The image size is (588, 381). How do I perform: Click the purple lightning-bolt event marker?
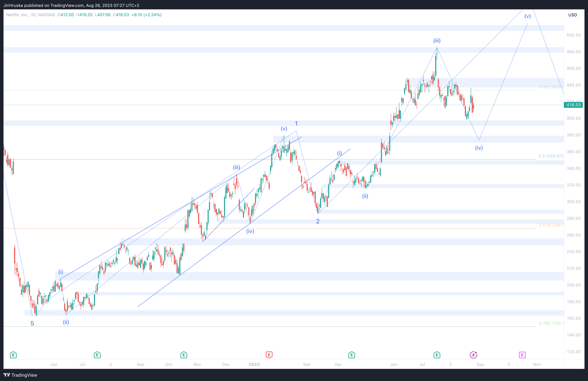coord(473,355)
